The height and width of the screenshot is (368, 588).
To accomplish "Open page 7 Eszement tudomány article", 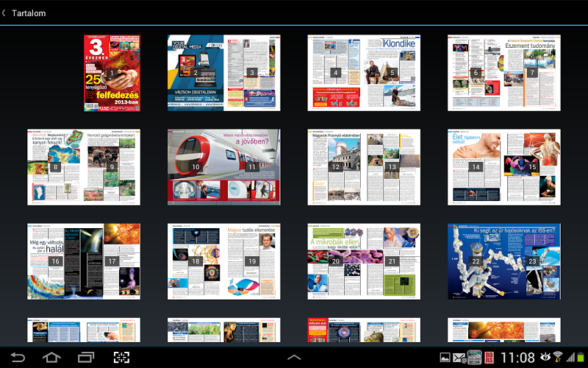I will click(532, 73).
